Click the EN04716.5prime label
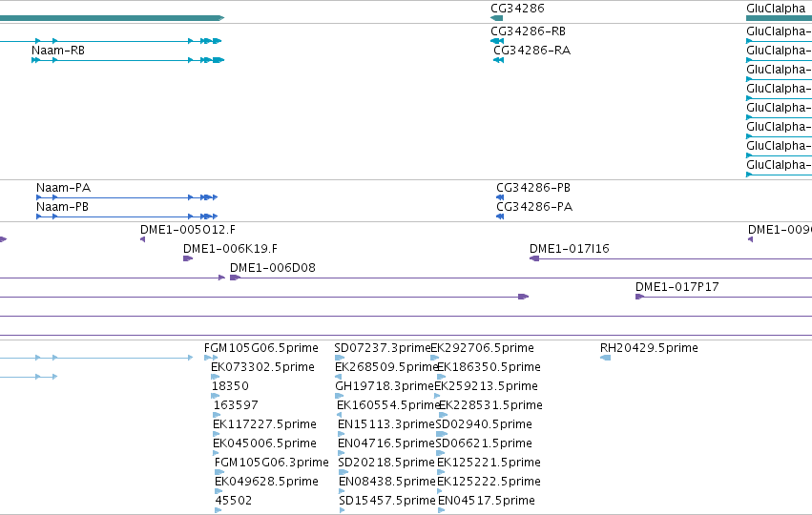Image resolution: width=812 pixels, height=515 pixels. [x=386, y=443]
